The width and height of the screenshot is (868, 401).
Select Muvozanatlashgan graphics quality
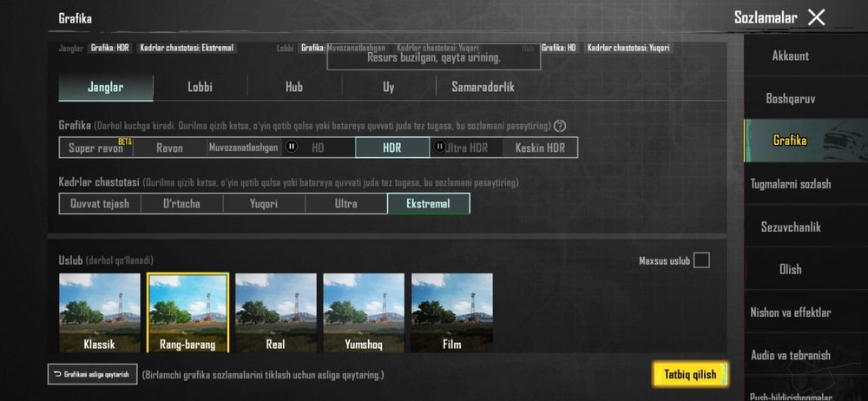click(x=244, y=148)
